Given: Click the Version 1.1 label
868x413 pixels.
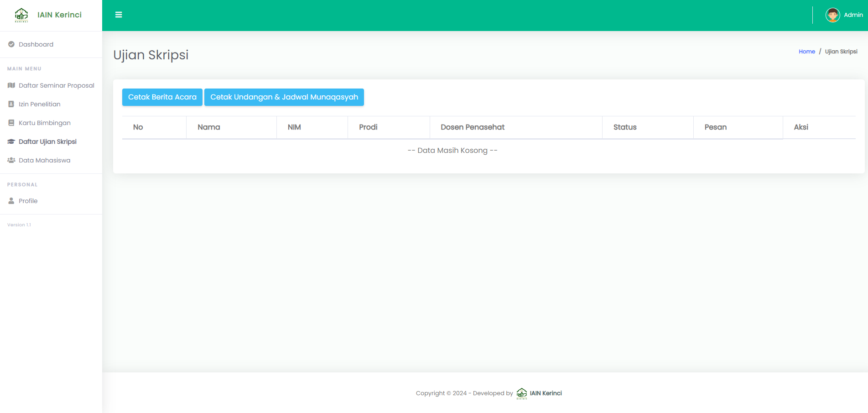Looking at the screenshot, I should tap(19, 225).
